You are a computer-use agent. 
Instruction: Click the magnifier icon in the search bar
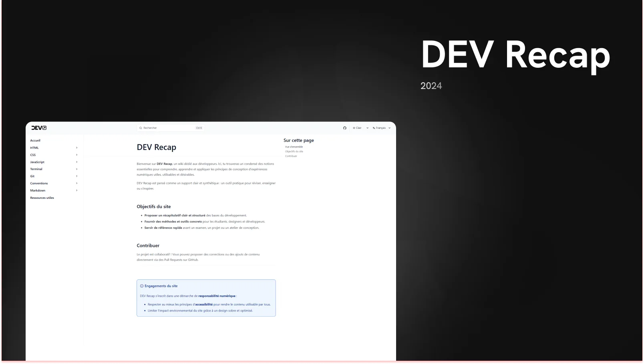coord(141,128)
